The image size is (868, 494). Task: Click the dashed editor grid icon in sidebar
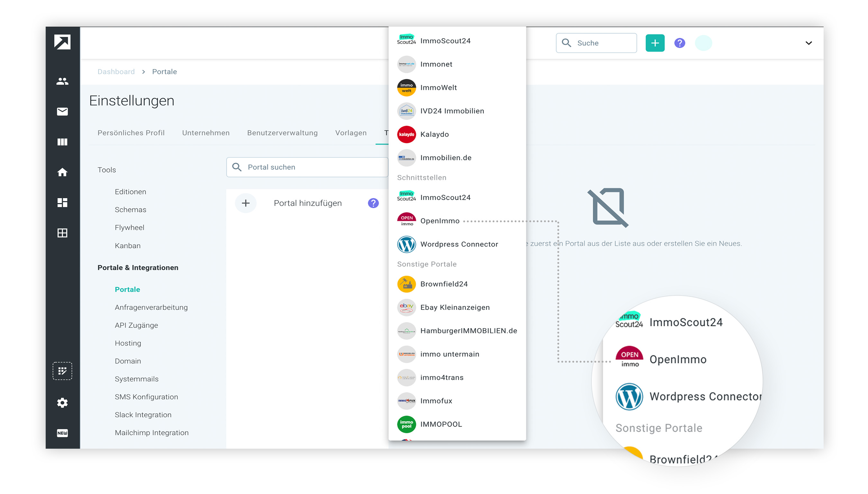coord(62,371)
